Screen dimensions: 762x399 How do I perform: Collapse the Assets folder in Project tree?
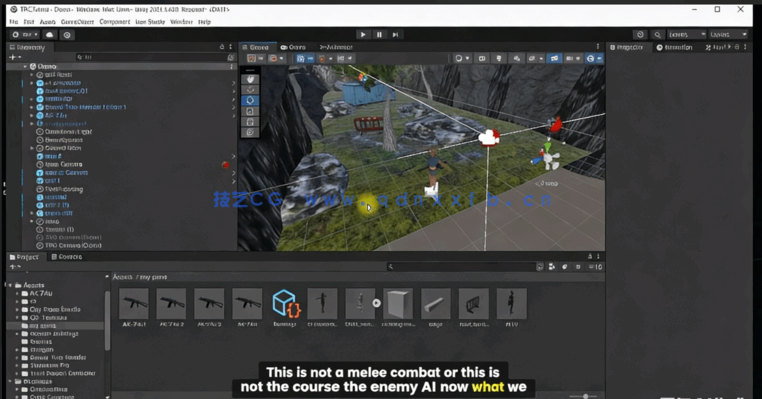pyautogui.click(x=10, y=285)
